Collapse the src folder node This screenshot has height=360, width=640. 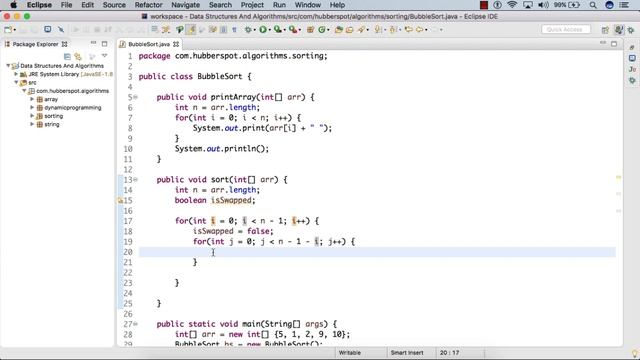point(16,82)
